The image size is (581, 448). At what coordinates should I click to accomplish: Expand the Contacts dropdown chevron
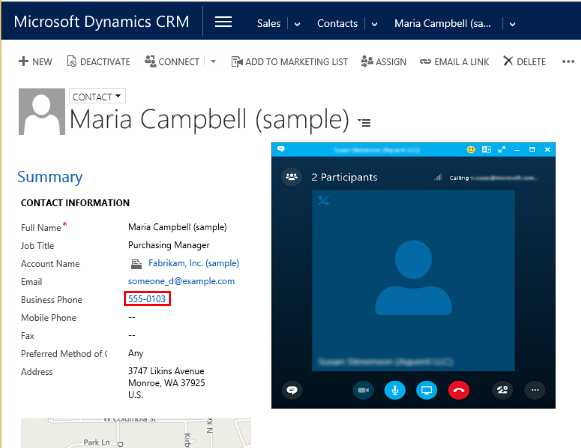pos(374,24)
